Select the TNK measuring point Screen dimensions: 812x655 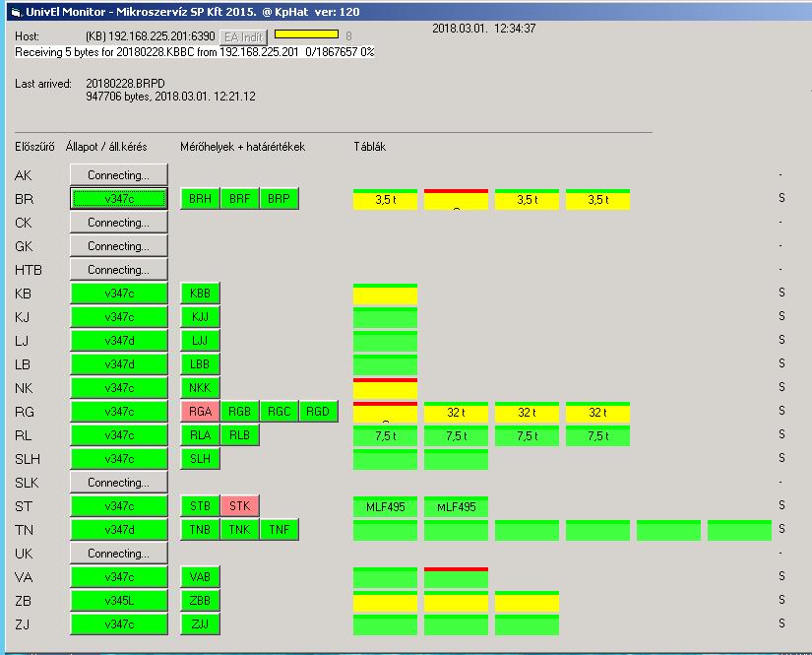click(x=239, y=530)
